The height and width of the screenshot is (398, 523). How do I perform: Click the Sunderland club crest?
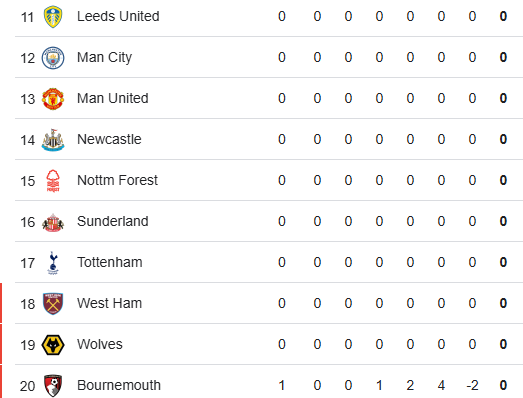pos(53,223)
